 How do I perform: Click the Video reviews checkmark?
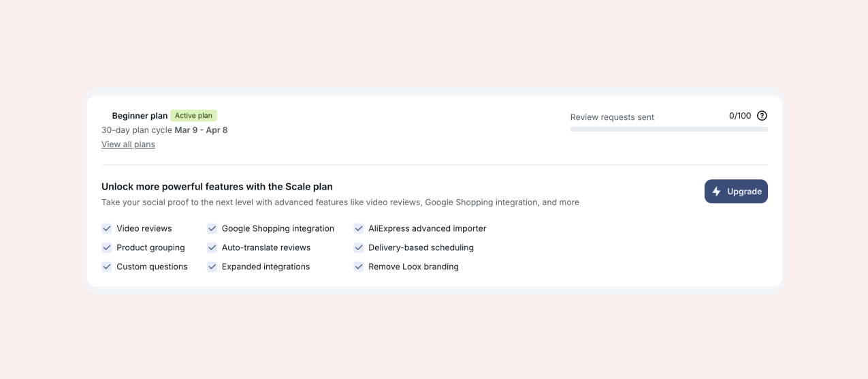(107, 229)
